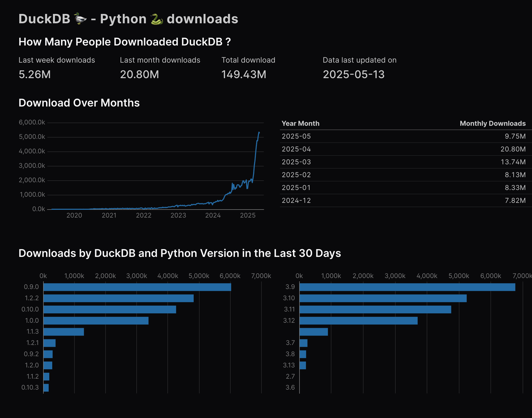The image size is (532, 418).
Task: Click the bar for DuckDB version 1.0.0
Action: [x=96, y=321]
